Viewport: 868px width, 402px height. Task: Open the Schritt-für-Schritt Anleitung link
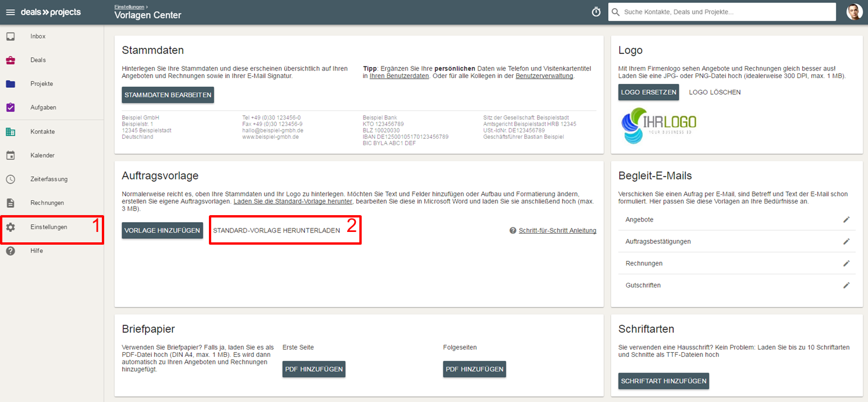557,231
